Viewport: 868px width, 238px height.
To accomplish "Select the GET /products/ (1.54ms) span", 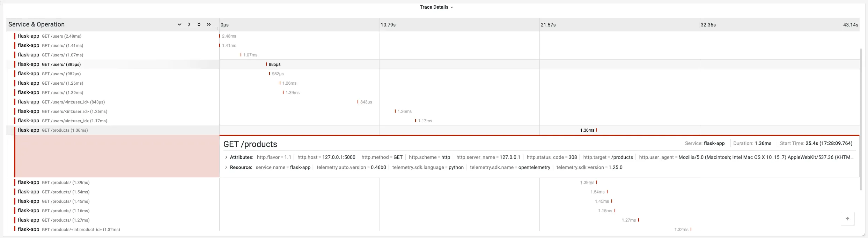I will pyautogui.click(x=66, y=192).
